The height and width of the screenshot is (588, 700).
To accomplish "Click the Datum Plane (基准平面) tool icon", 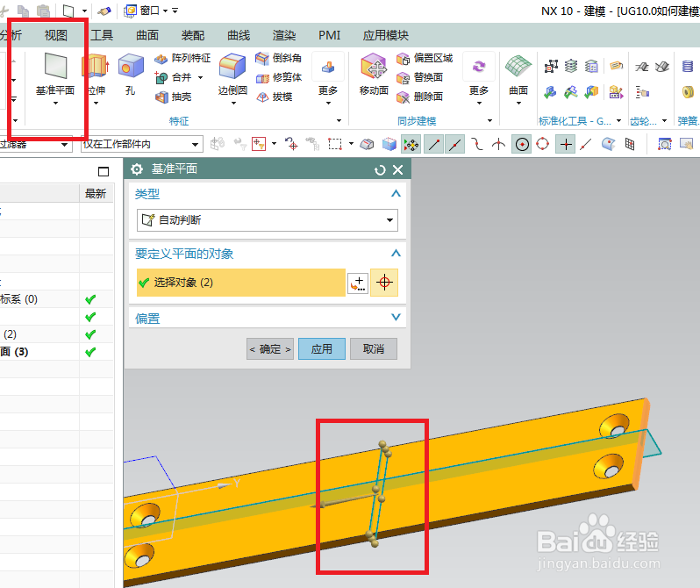I will pyautogui.click(x=56, y=66).
